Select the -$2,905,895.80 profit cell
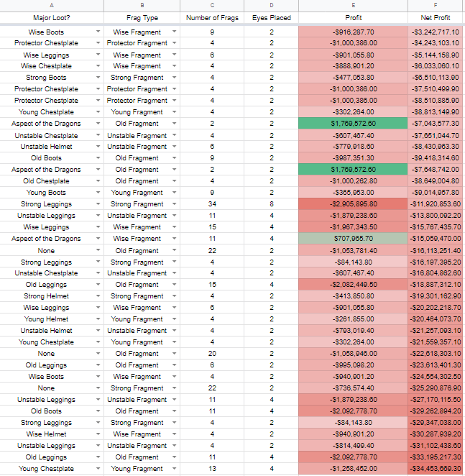This screenshot has height=476, width=465. (x=354, y=204)
